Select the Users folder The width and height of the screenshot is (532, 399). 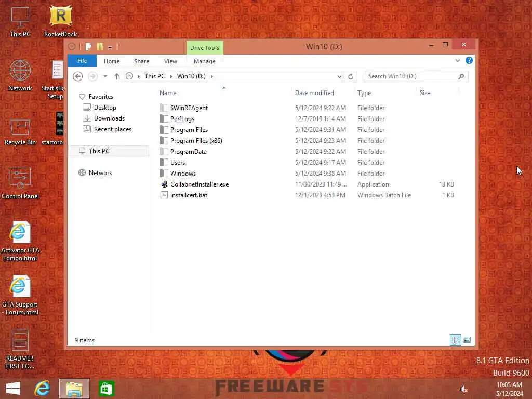coord(178,162)
